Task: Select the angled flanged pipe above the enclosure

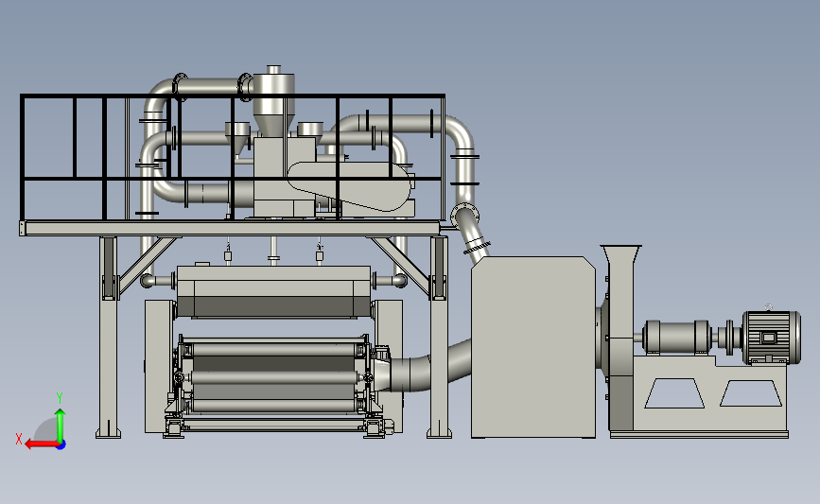Action: point(471,233)
